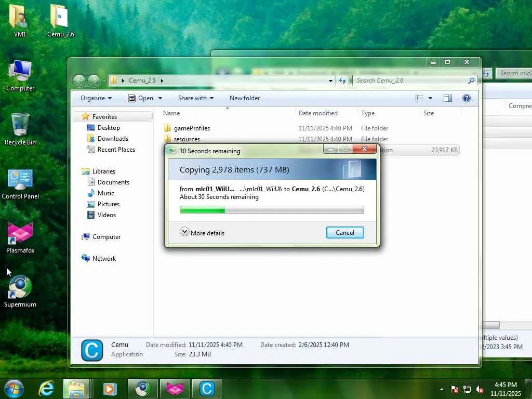Viewport: 532px width, 399px height.
Task: Click the copy progress bar
Action: (x=272, y=210)
